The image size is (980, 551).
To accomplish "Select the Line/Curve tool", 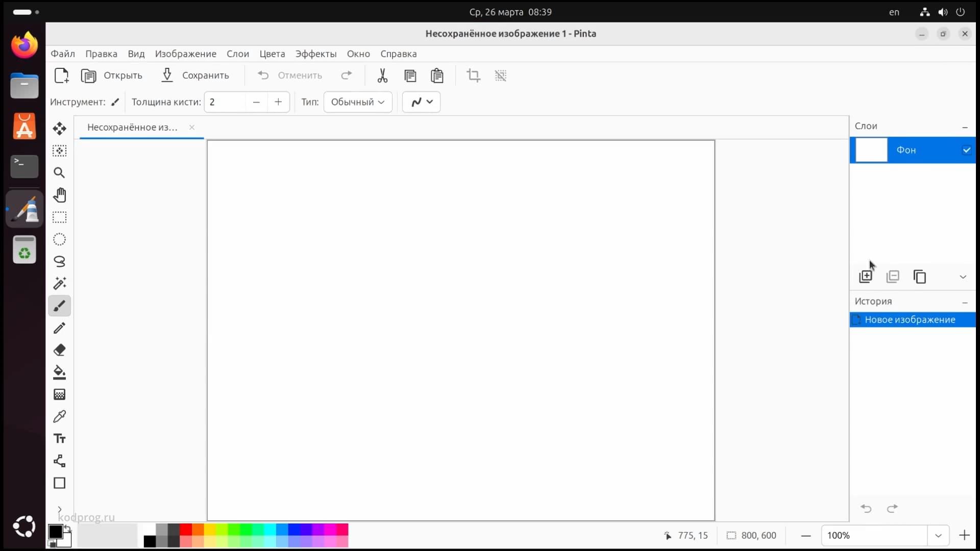I will pos(59,461).
